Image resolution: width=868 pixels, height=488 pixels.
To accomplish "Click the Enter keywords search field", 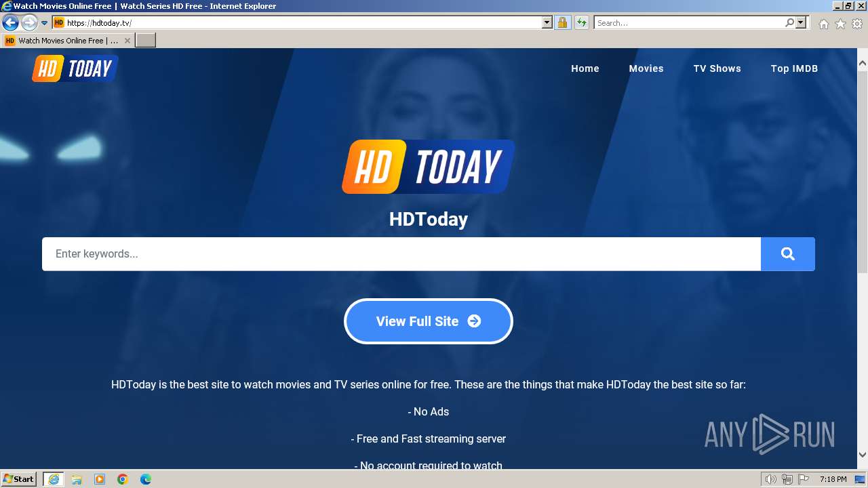I will click(x=401, y=254).
